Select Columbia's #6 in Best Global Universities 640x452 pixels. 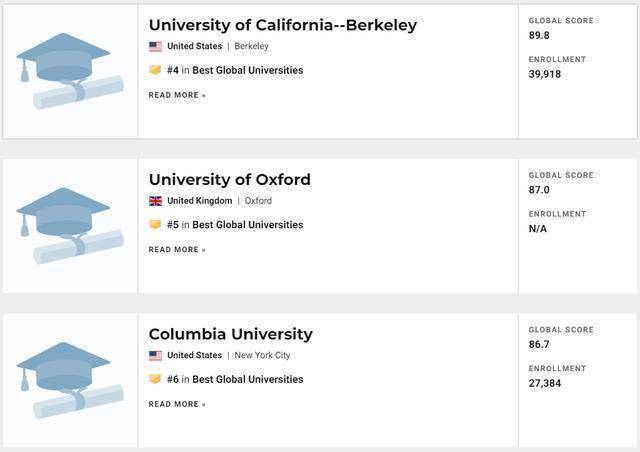[235, 379]
